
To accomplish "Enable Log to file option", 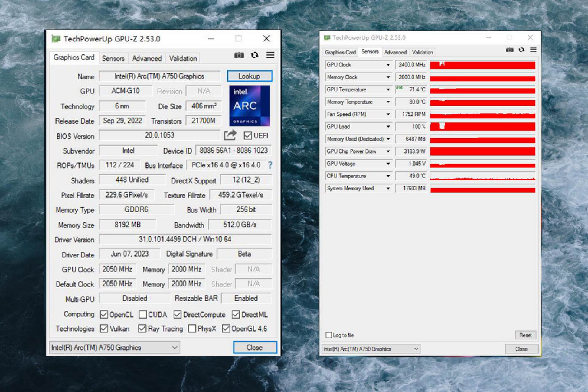I will (x=329, y=335).
